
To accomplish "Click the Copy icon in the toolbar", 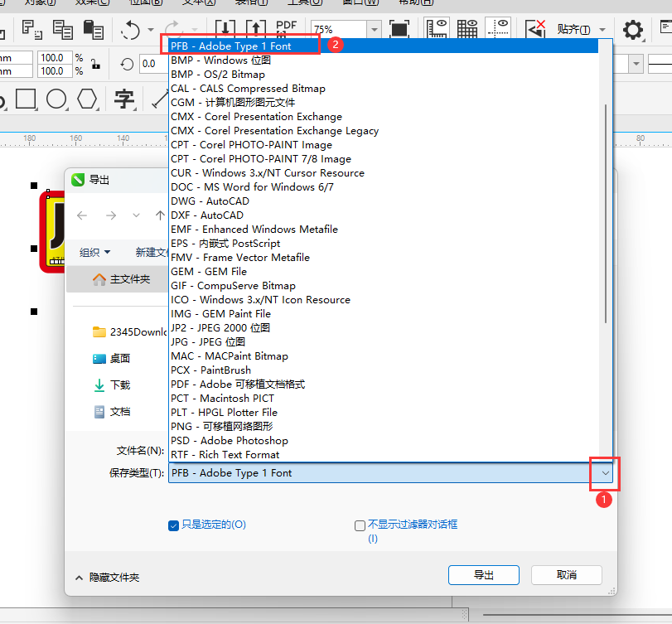I will [x=63, y=30].
